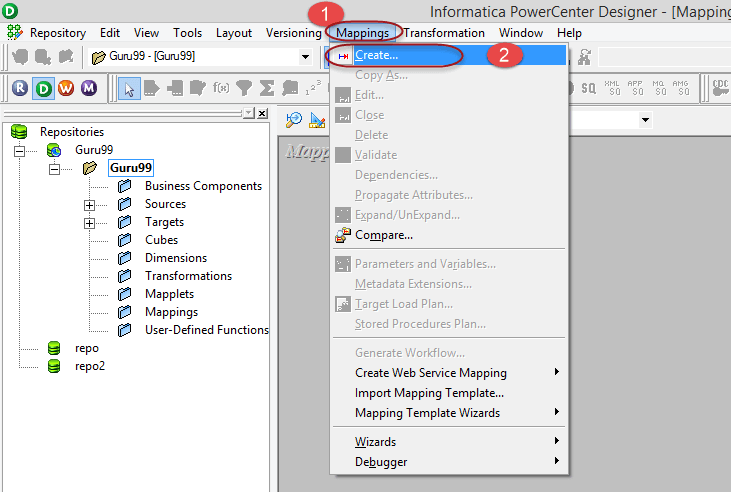Screen dimensions: 731x492
Task: Select the repo repository node
Action: (x=87, y=348)
